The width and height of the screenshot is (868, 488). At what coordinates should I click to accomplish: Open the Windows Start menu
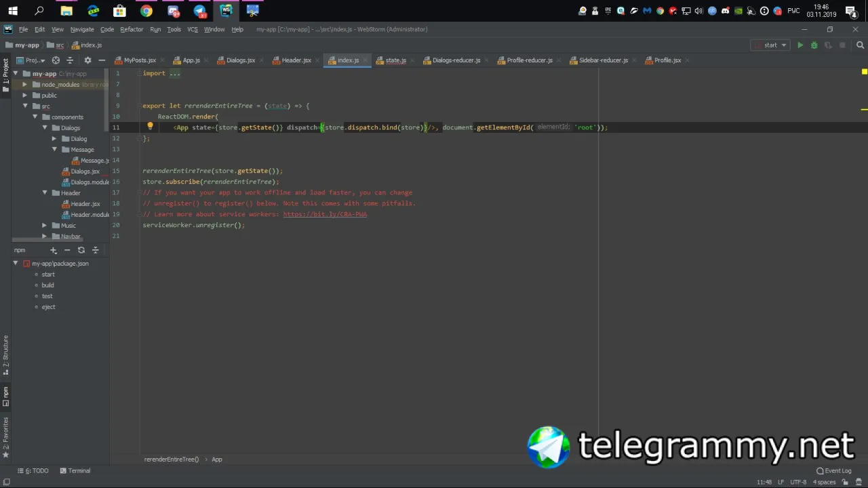(13, 11)
